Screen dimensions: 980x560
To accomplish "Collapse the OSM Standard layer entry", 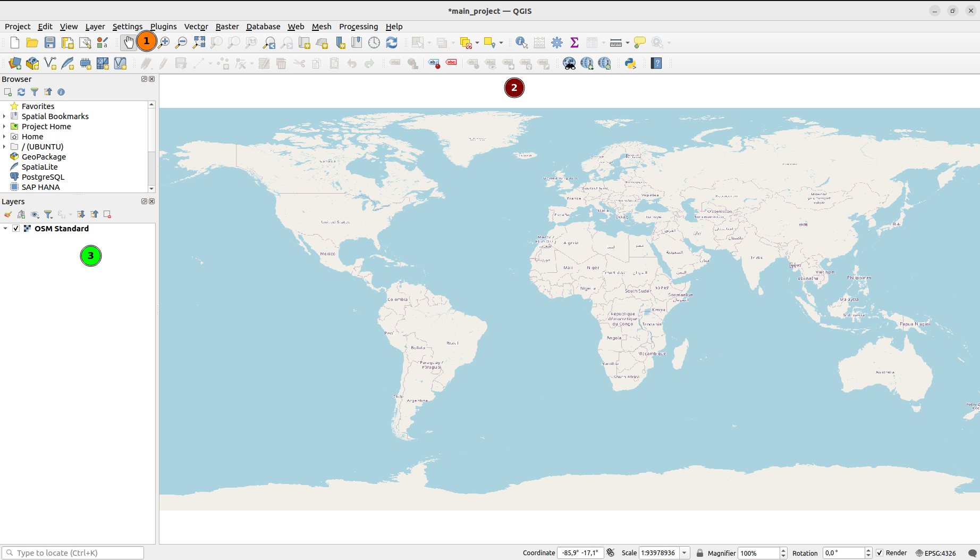I will 5,229.
